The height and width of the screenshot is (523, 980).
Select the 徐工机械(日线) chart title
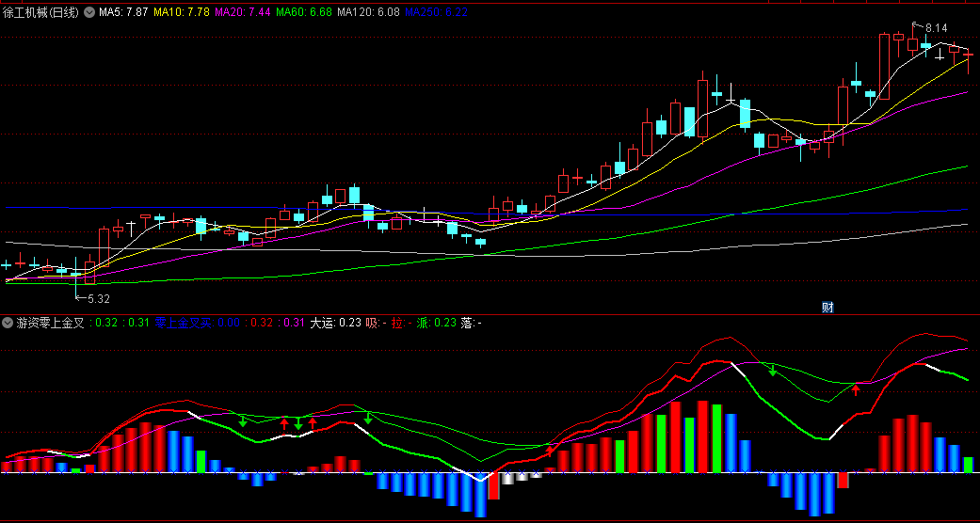pyautogui.click(x=40, y=12)
